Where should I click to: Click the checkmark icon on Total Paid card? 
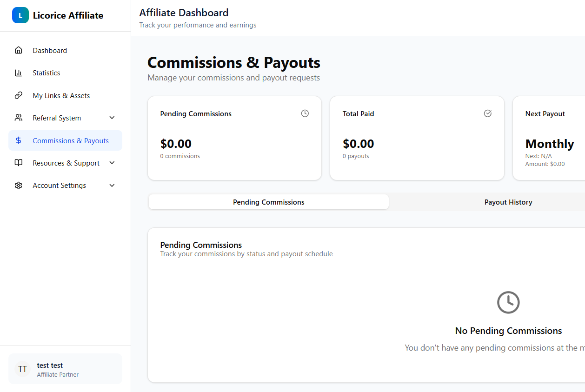(487, 113)
